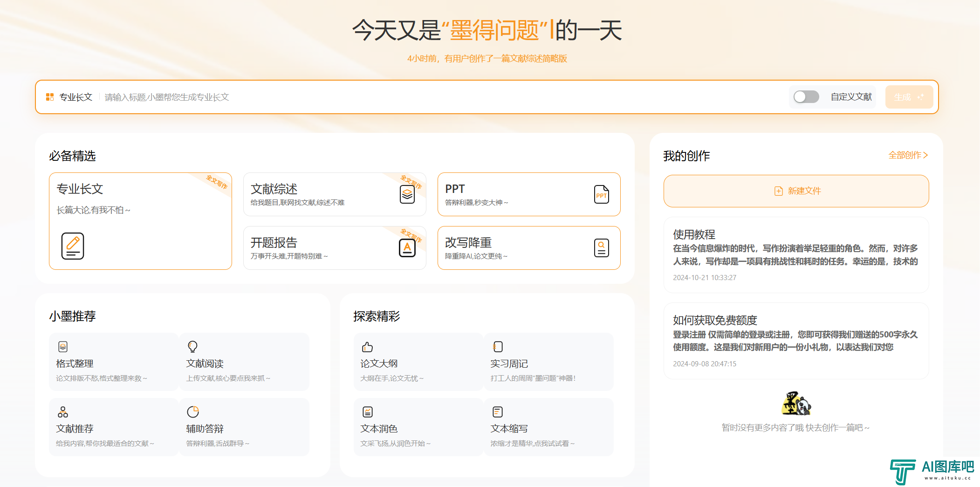Select the 格式整理 label
Viewport: 980px width, 487px height.
[75, 364]
